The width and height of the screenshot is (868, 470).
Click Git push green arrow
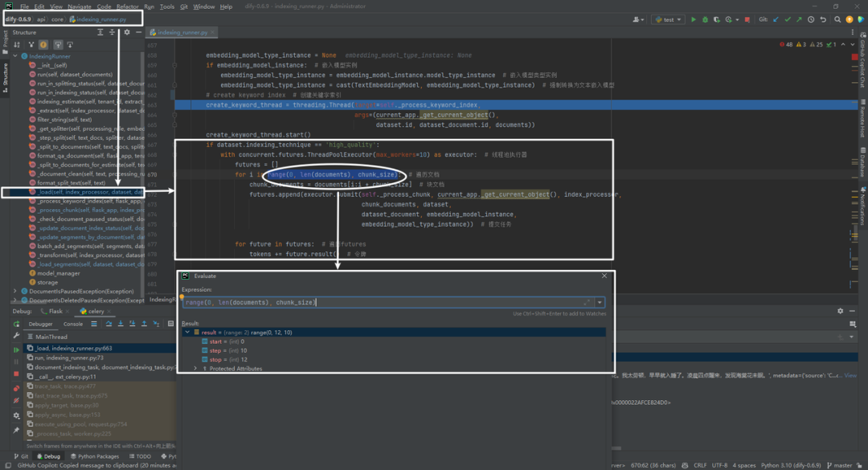(x=799, y=19)
